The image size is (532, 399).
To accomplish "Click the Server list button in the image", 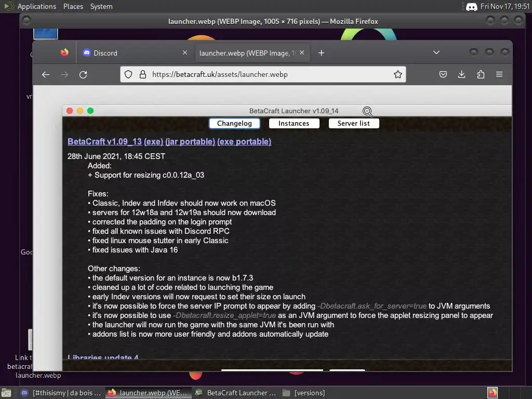I will (353, 124).
